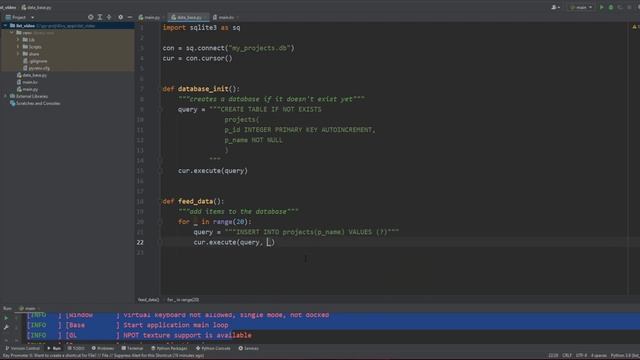The height and width of the screenshot is (360, 640).
Task: Click the 'import sqlite3 as sq' line
Action: click(201, 27)
